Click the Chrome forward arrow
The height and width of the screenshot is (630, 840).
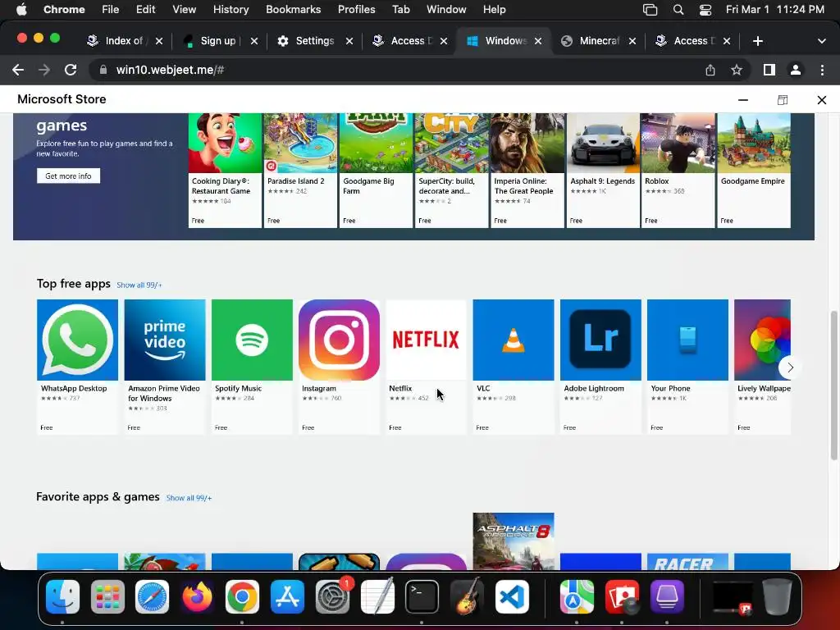44,70
